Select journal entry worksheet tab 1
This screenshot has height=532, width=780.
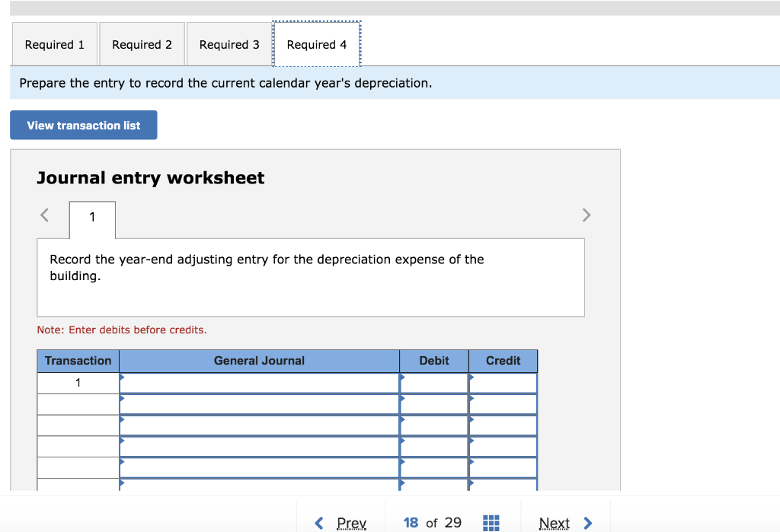92,217
